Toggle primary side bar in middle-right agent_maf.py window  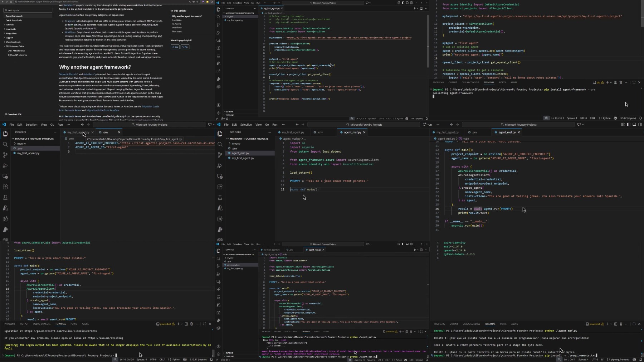pos(629,125)
